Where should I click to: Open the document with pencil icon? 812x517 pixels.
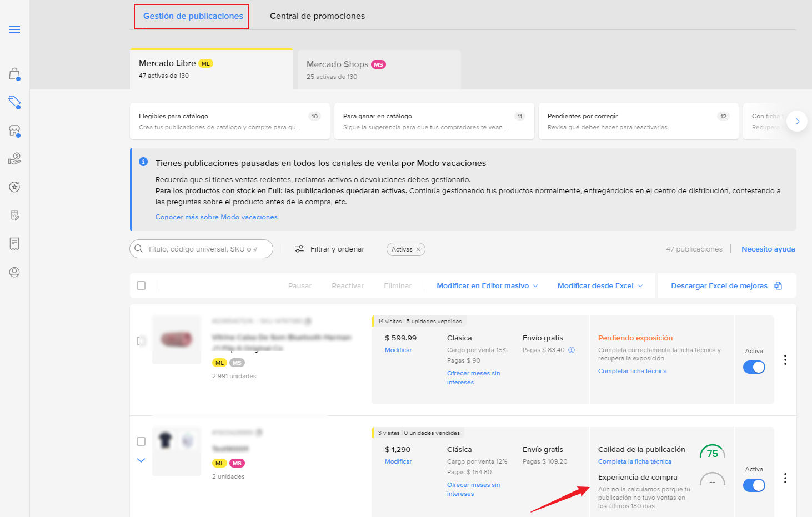click(x=14, y=215)
